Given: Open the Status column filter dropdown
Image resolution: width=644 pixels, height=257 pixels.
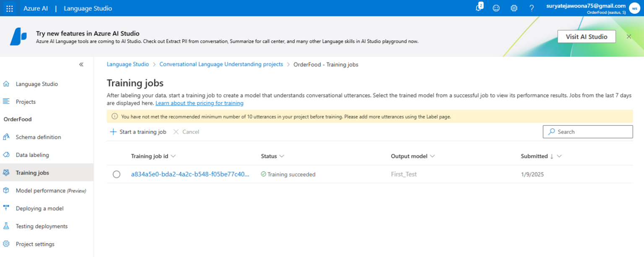Looking at the screenshot, I should 282,156.
